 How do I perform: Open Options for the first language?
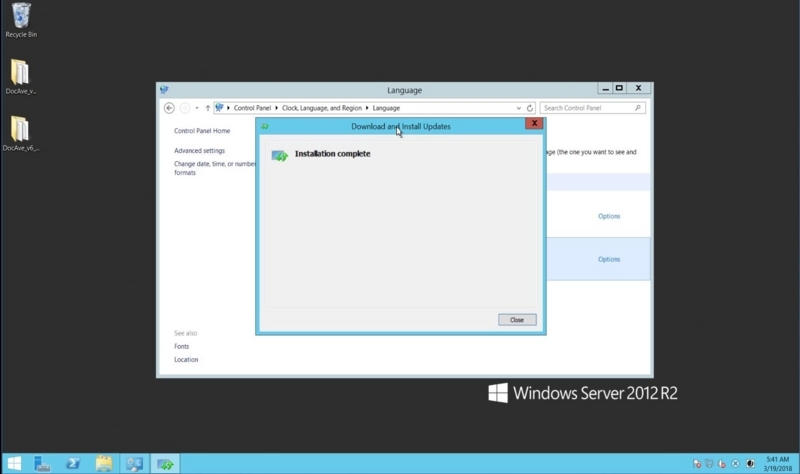point(609,216)
